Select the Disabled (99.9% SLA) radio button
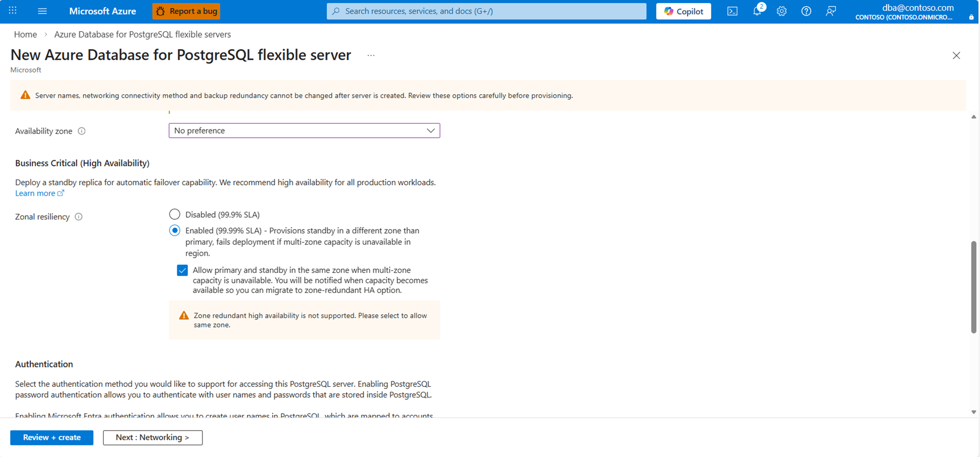This screenshot has height=457, width=980. coord(175,214)
